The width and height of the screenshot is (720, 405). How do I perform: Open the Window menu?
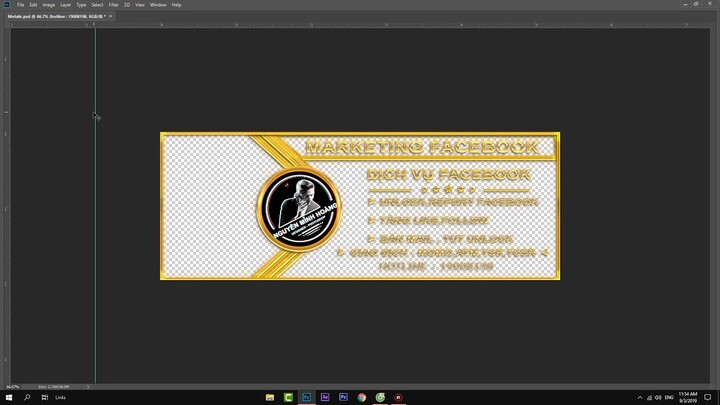coord(158,5)
